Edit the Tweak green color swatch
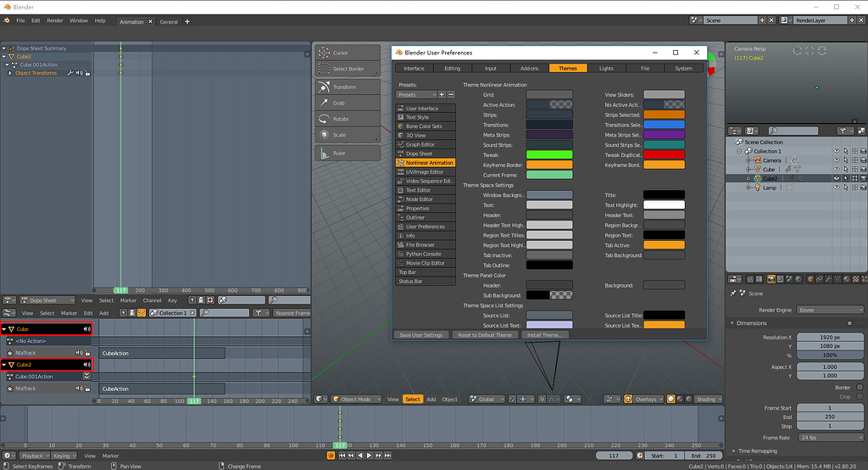This screenshot has height=470, width=868. 549,154
